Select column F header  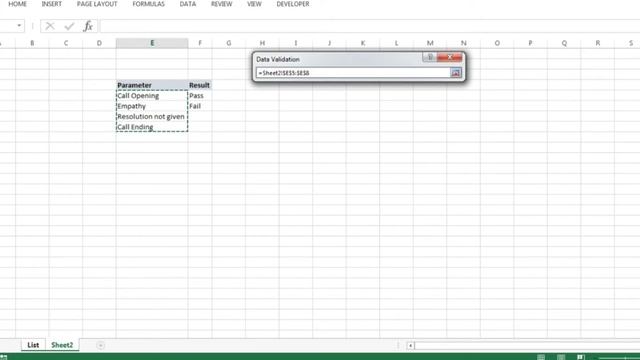coord(200,43)
